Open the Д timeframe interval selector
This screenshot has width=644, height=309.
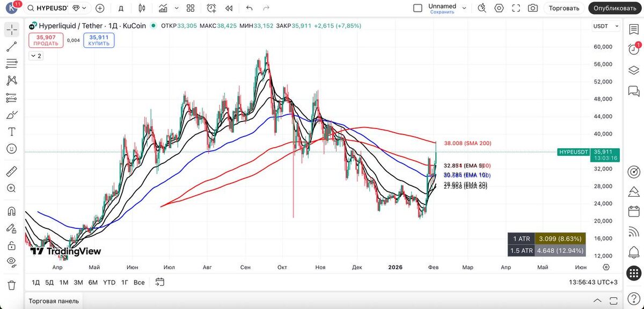coord(121,8)
